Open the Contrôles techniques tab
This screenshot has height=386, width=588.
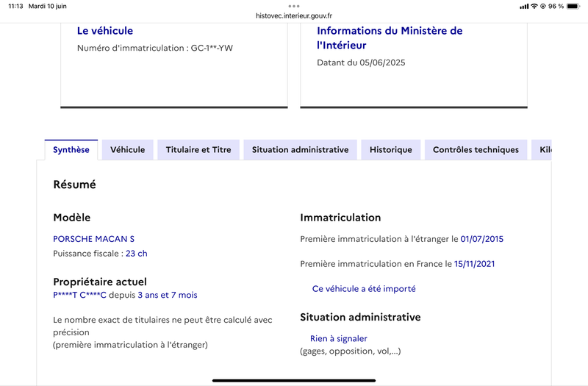coord(476,150)
